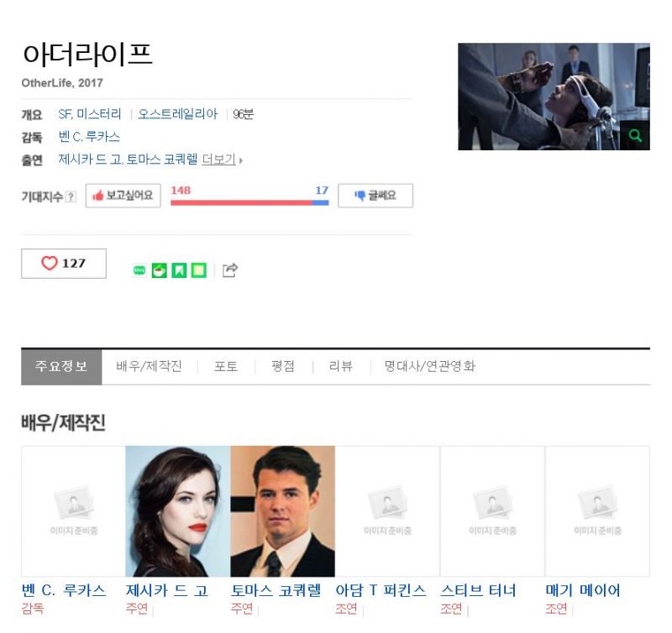Click the 명대사/연관영화 tab

click(x=430, y=366)
